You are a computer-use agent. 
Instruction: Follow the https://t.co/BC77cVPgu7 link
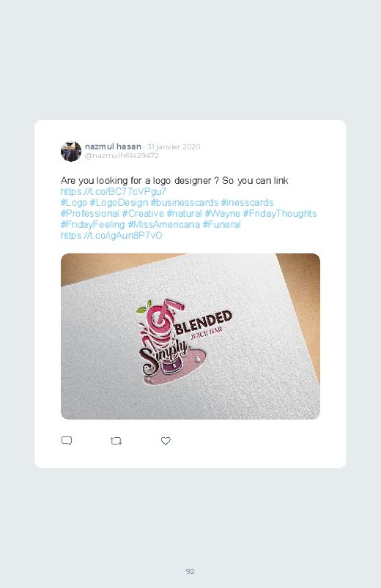[x=114, y=191]
